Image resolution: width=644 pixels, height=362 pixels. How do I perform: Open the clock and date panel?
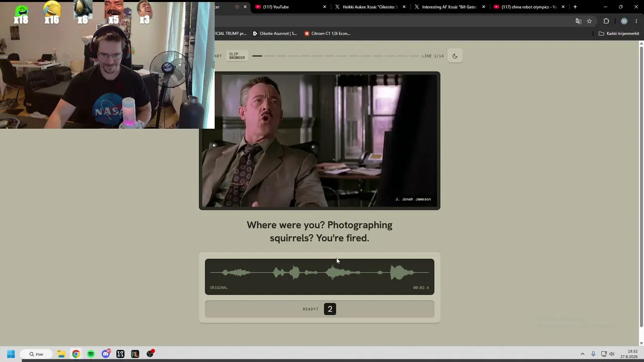point(629,354)
